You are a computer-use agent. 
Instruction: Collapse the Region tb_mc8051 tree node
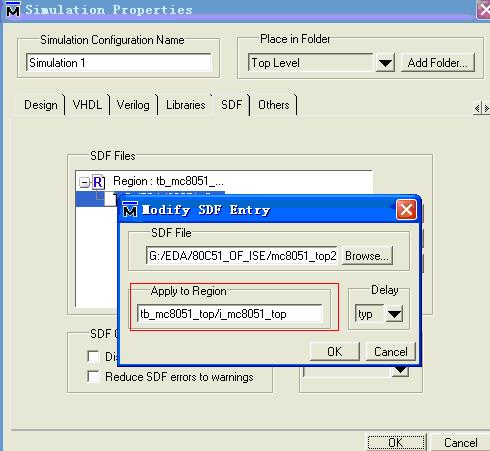(84, 182)
